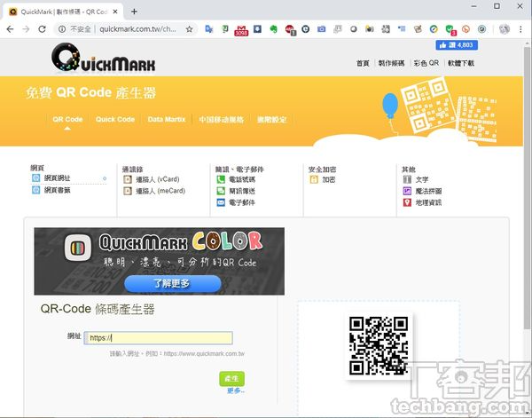Open the blue camera screenshot extension
Viewport: 532px width, 418px height.
(x=321, y=29)
